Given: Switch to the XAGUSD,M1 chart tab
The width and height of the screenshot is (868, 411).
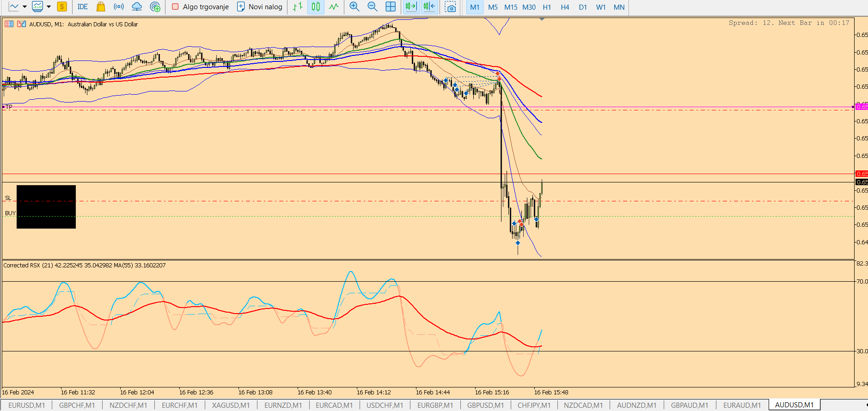Looking at the screenshot, I should [231, 405].
